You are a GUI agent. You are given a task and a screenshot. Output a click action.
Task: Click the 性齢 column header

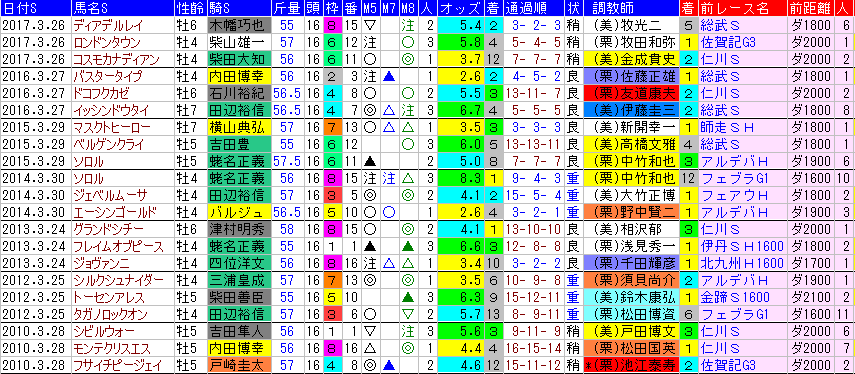190,9
